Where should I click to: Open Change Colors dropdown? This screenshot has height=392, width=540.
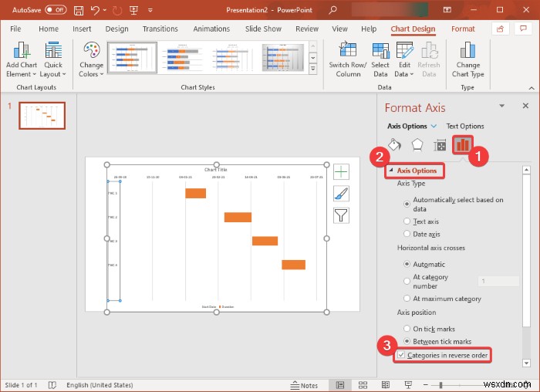91,59
